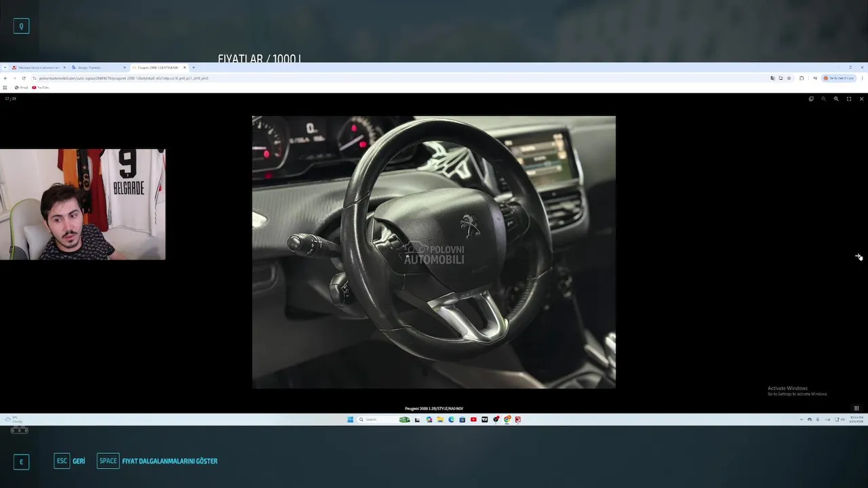Click ESC Geri back button
Viewport: 868px width, 488px height.
[x=70, y=461]
